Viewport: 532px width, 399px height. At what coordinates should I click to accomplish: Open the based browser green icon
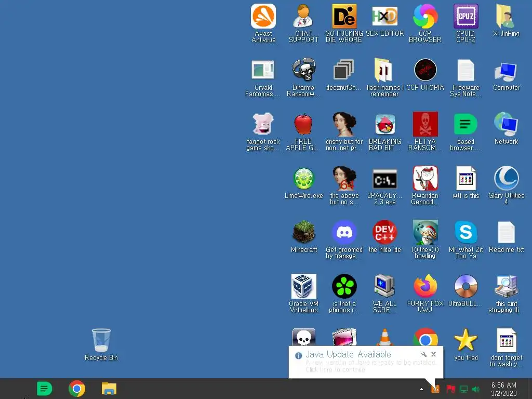pos(465,132)
